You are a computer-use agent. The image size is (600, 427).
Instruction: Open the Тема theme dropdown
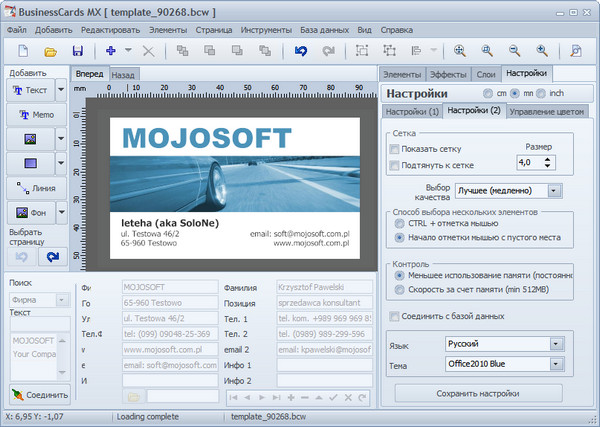coord(555,366)
